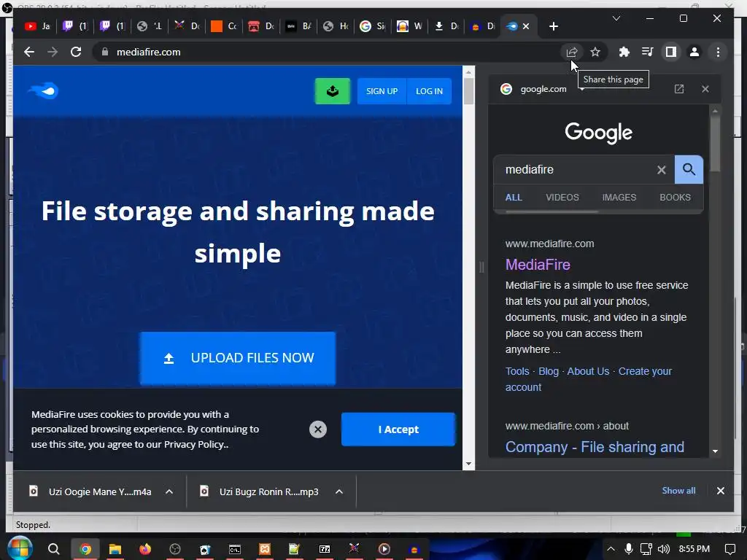Launch Firefox from the taskbar
The image size is (747, 560).
(x=145, y=549)
